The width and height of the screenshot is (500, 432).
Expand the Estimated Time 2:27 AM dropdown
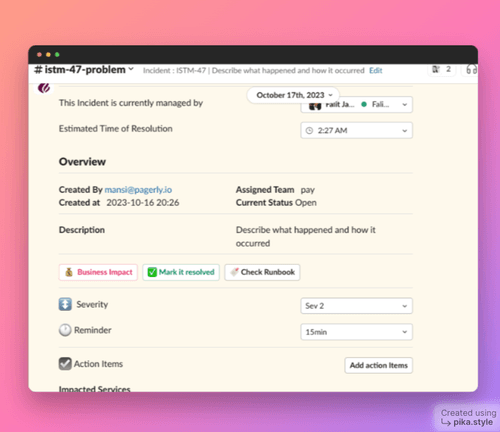(356, 130)
